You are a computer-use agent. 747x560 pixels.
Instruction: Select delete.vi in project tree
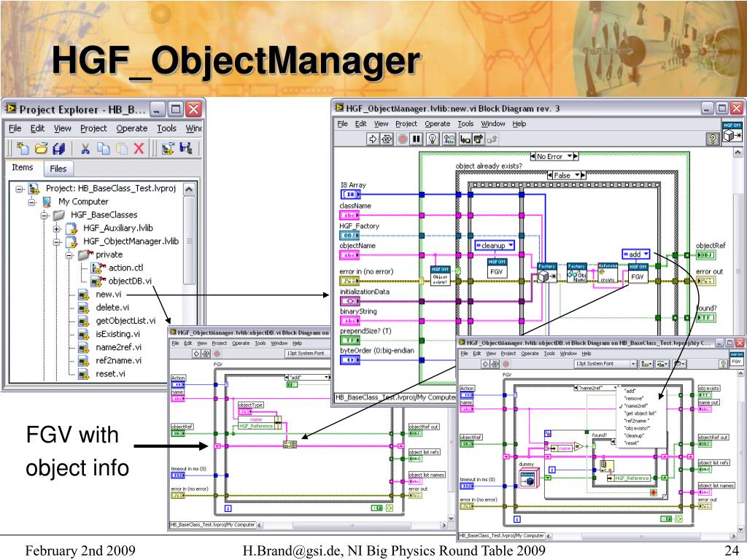(112, 308)
